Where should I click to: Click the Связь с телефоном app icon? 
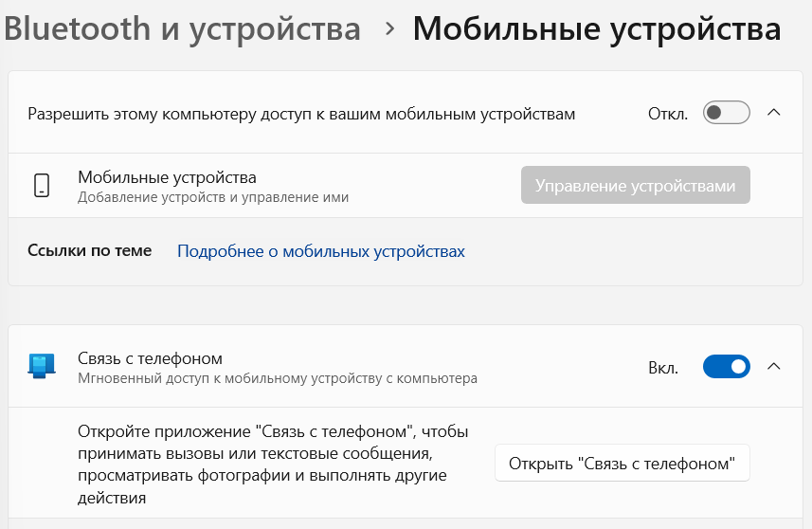pos(42,366)
